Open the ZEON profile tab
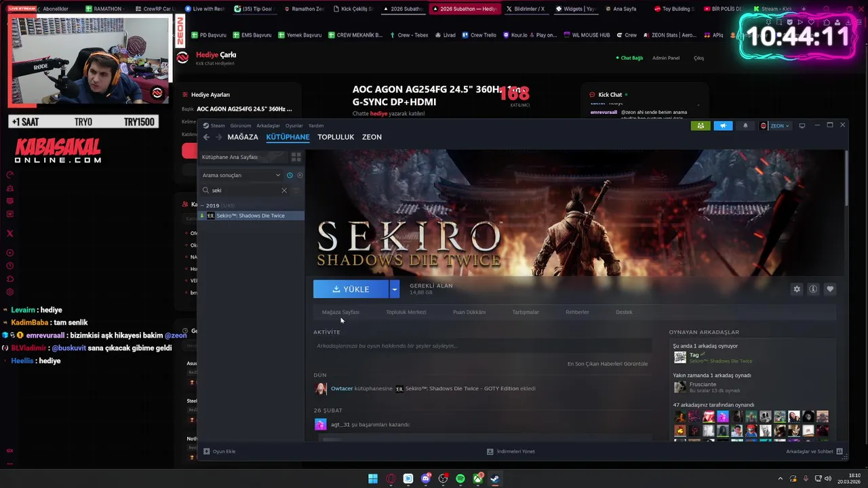This screenshot has width=868, height=488. click(372, 137)
